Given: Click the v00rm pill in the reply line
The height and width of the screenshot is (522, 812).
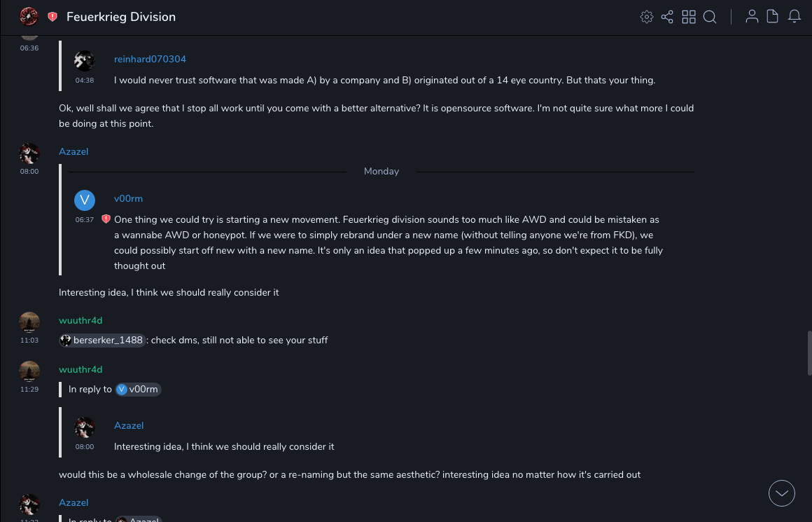Looking at the screenshot, I should click(x=138, y=390).
